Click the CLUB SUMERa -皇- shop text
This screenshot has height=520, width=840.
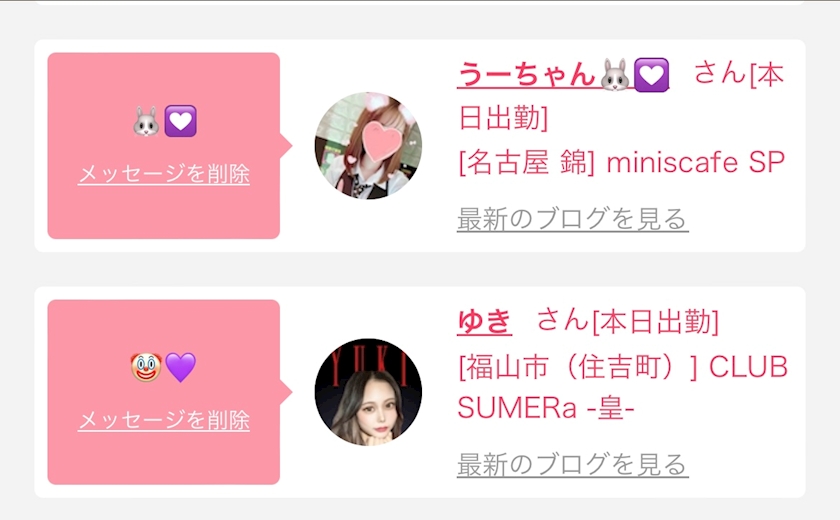click(622, 388)
